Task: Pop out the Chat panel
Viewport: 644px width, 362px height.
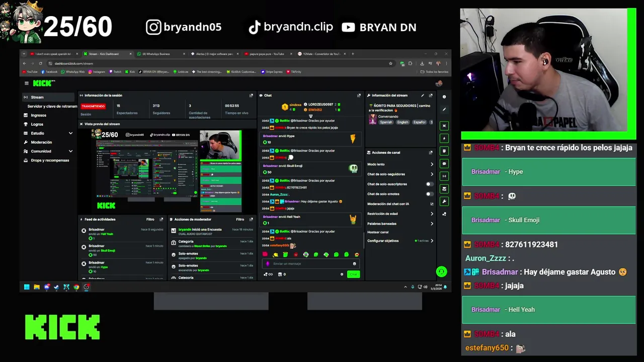Action: pyautogui.click(x=359, y=95)
